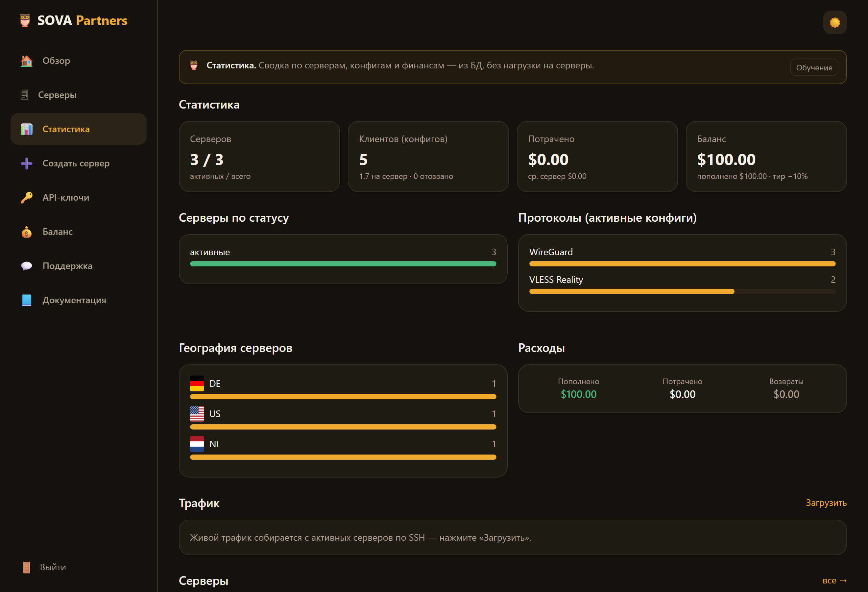Click the Клиентов (конфигов) stat card

click(x=428, y=157)
